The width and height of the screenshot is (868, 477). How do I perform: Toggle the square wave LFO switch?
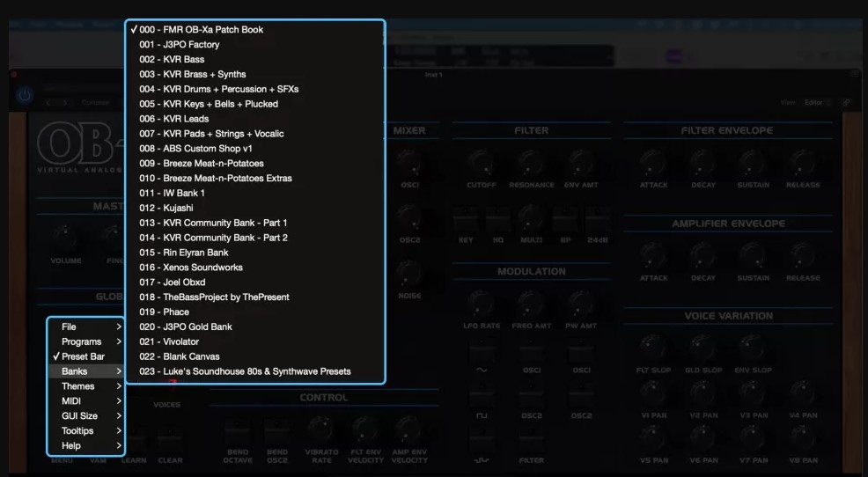coord(482,397)
